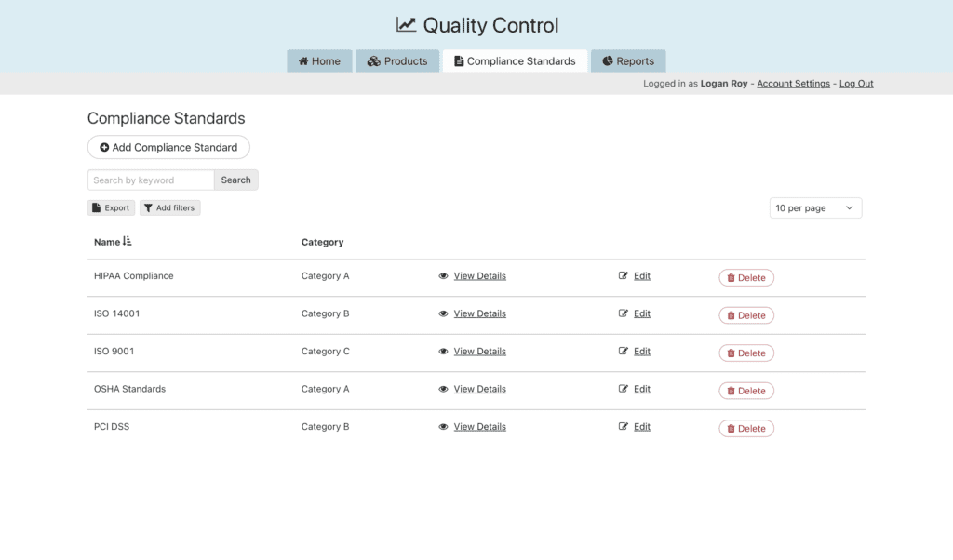Go to the Home tab
Image resolution: width=953 pixels, height=560 pixels.
(319, 61)
